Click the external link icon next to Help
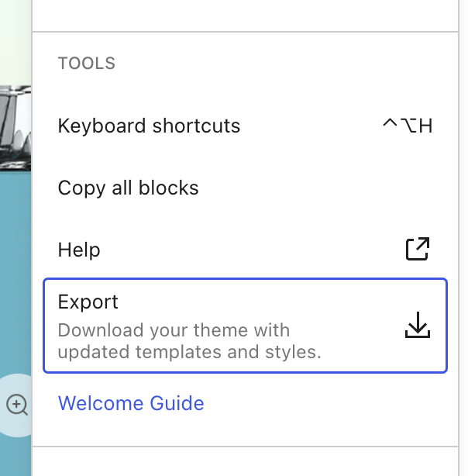 tap(418, 249)
